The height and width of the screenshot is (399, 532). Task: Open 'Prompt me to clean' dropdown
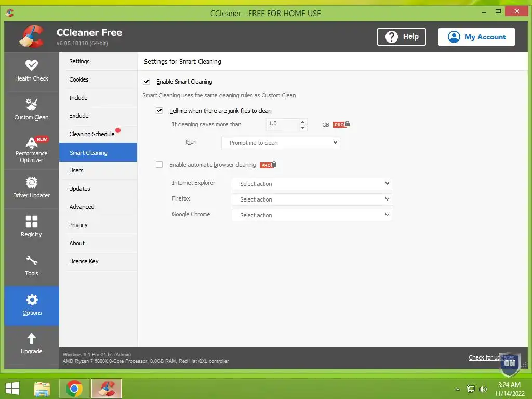(x=281, y=143)
